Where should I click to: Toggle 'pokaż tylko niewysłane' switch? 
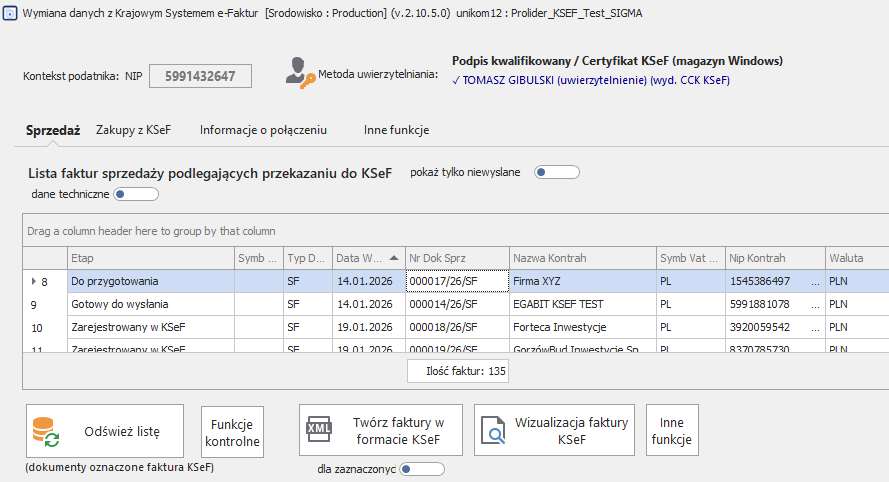pos(557,172)
